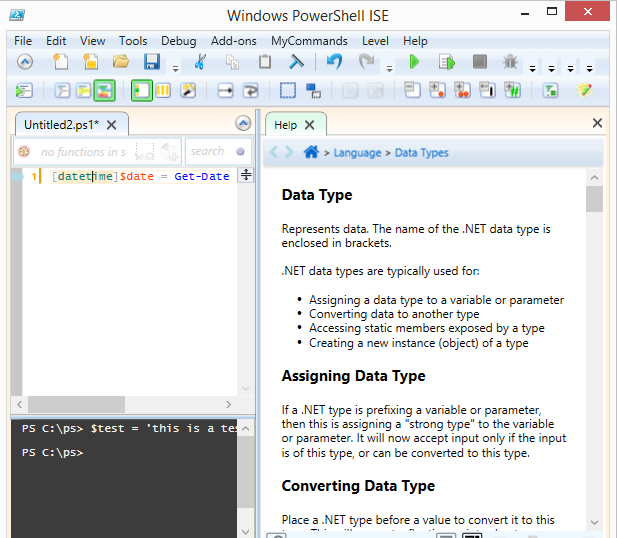Close the Untitled2.ps1 tab
This screenshot has width=617, height=538.
tap(112, 125)
